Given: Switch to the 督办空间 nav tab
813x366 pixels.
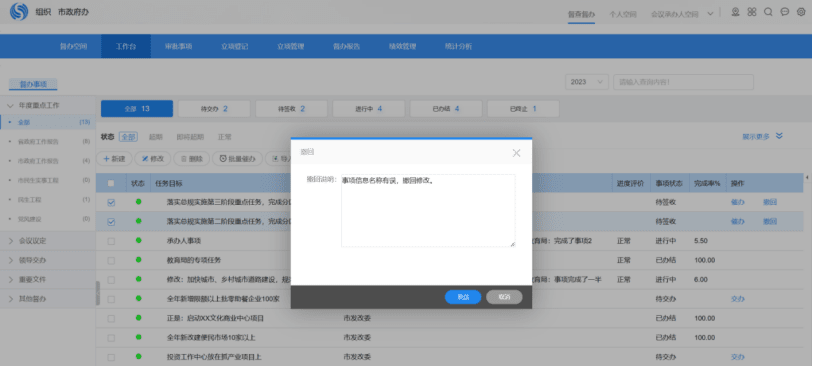Looking at the screenshot, I should point(73,46).
